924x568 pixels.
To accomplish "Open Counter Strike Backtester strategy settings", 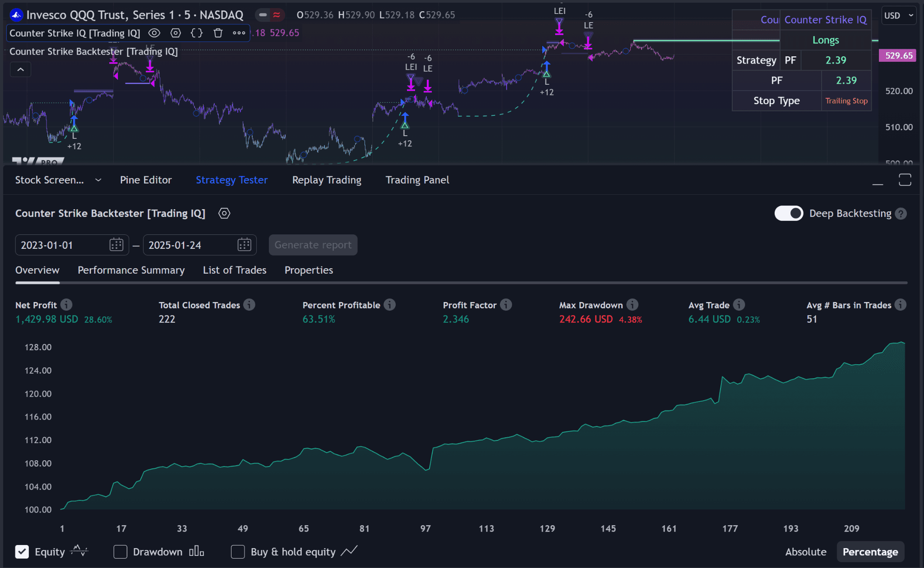I will (224, 213).
